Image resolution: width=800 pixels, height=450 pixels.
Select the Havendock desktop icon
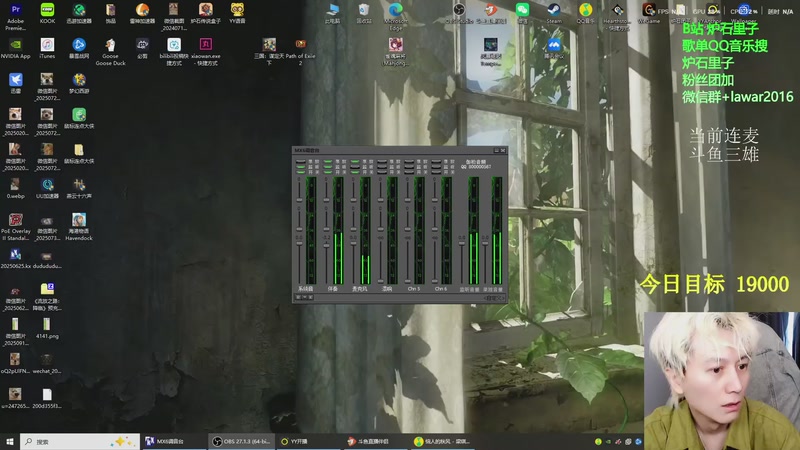coord(79,227)
